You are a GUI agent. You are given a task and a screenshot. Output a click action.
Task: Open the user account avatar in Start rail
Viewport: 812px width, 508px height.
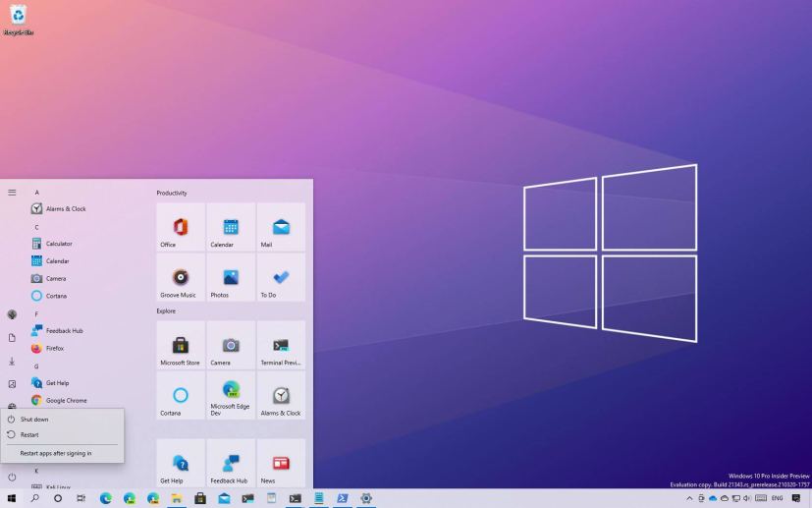[12, 314]
